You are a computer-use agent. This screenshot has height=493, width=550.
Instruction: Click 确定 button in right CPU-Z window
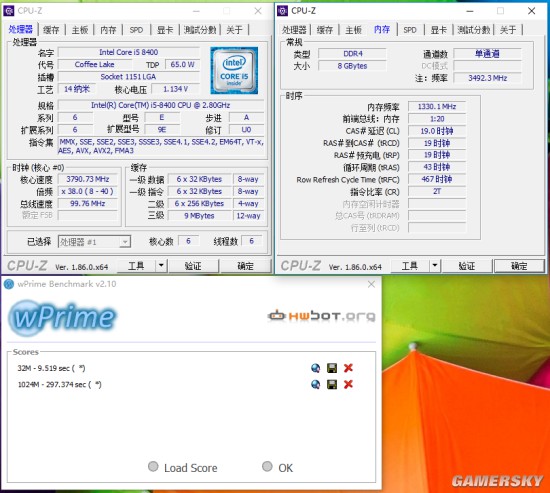point(519,266)
